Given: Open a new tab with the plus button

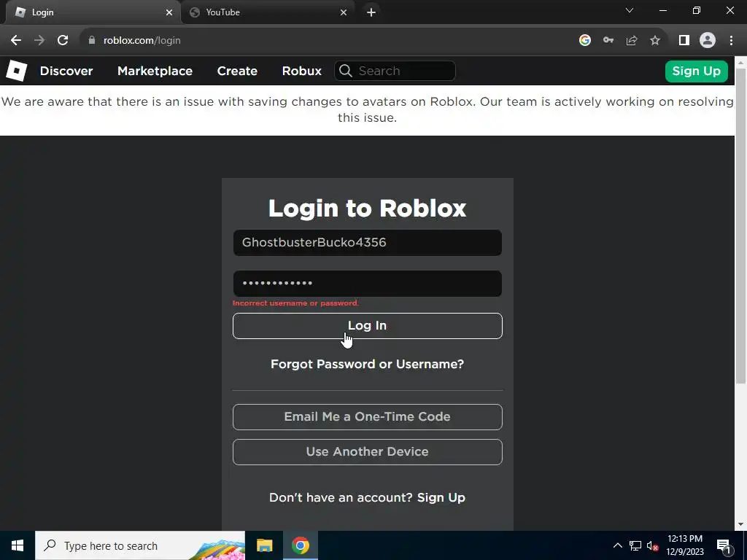Looking at the screenshot, I should (371, 12).
